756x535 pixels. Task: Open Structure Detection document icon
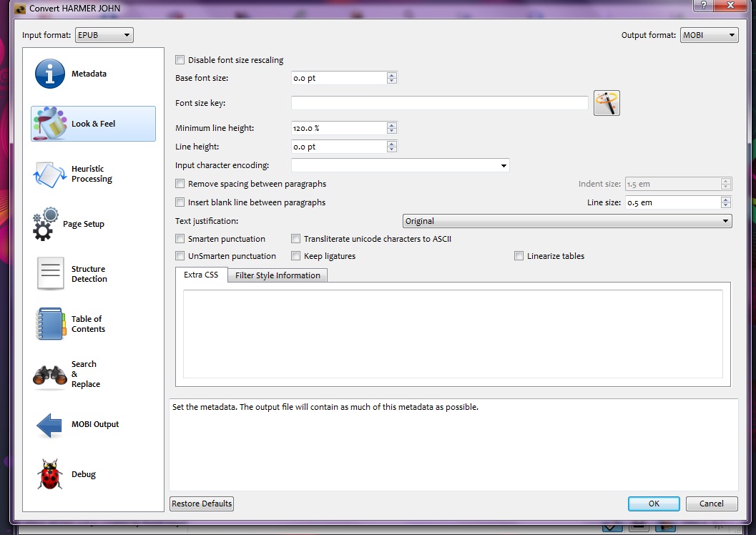(x=50, y=273)
